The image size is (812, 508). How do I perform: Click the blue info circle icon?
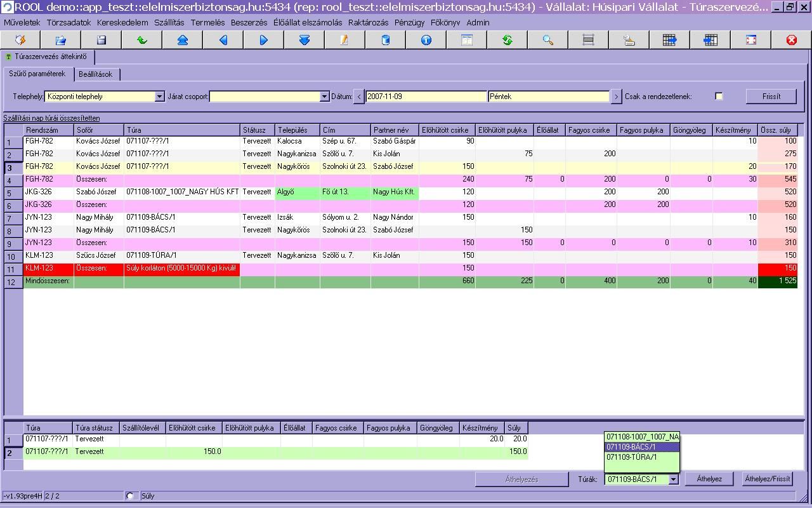click(x=426, y=40)
